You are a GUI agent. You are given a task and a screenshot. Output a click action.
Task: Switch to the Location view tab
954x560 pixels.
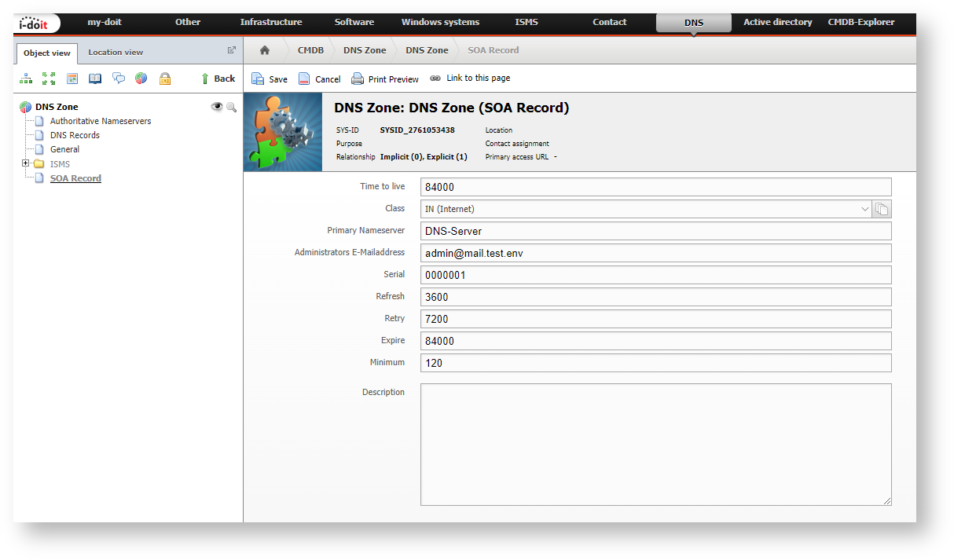click(116, 53)
